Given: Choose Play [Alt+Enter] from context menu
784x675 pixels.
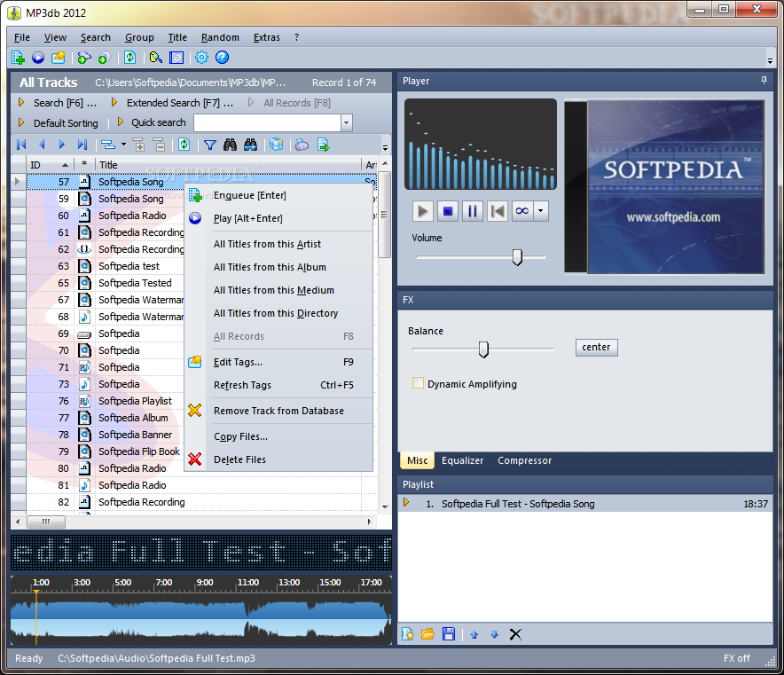Looking at the screenshot, I should pyautogui.click(x=278, y=218).
